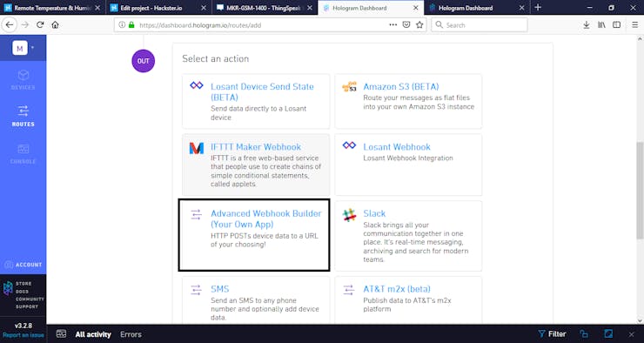The height and width of the screenshot is (343, 644).
Task: Click the console panel icon beside All activity
Action: coord(61,333)
